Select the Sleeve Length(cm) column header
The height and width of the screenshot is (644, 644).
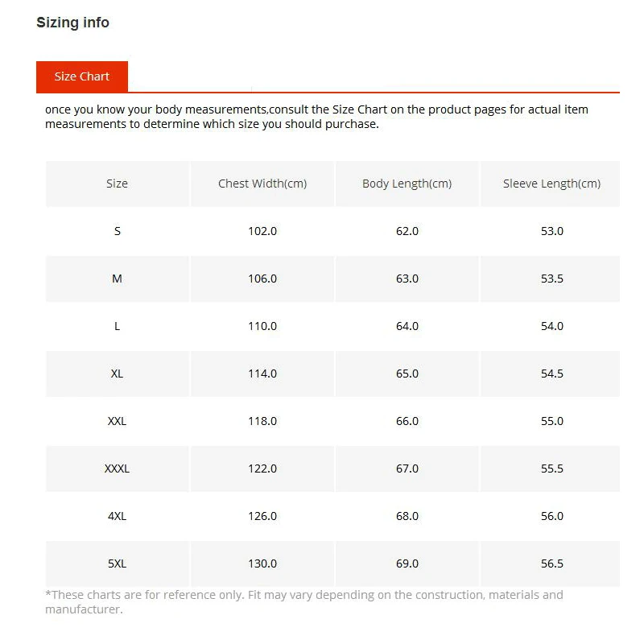tap(551, 184)
